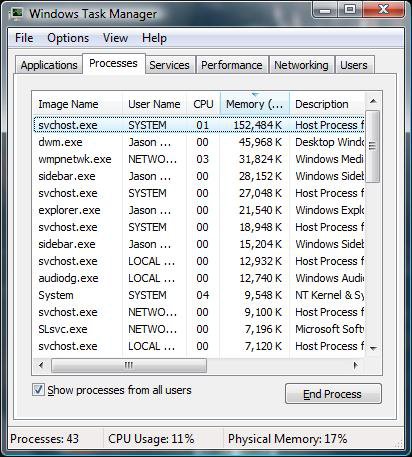Viewport: 412px width, 457px height.
Task: Close the Task Manager window
Action: [x=383, y=10]
